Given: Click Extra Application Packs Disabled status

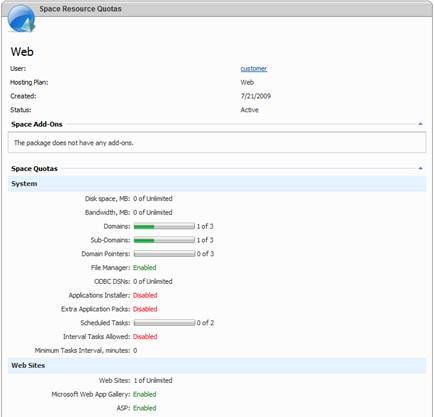Looking at the screenshot, I should pos(145,309).
